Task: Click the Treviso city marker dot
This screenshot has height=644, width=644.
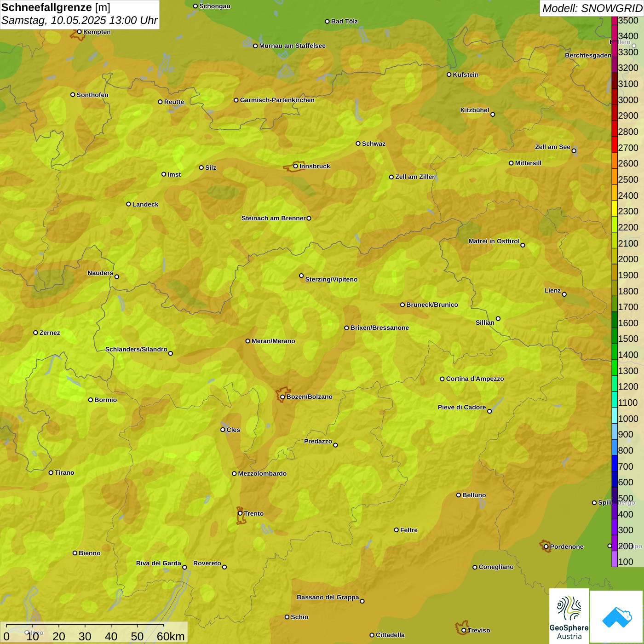Action: click(x=464, y=630)
